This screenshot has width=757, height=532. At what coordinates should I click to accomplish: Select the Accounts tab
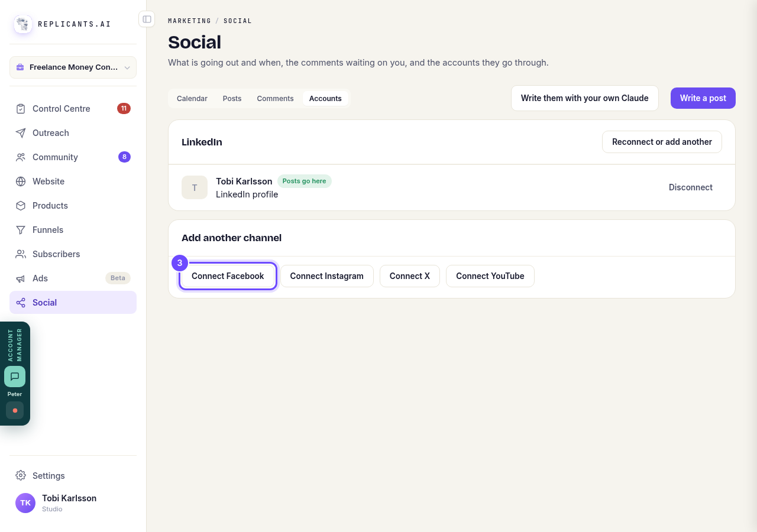(325, 99)
